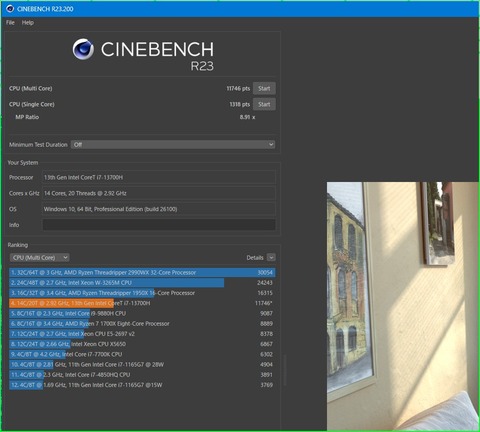The width and height of the screenshot is (480, 432).
Task: Click the Cinebench R23 logo sphere
Action: click(83, 49)
